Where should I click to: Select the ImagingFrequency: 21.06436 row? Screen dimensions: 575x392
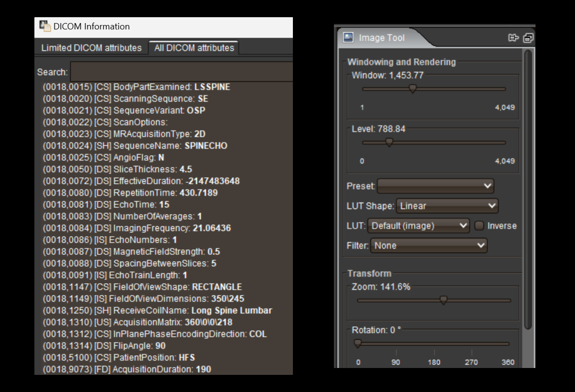pos(137,228)
